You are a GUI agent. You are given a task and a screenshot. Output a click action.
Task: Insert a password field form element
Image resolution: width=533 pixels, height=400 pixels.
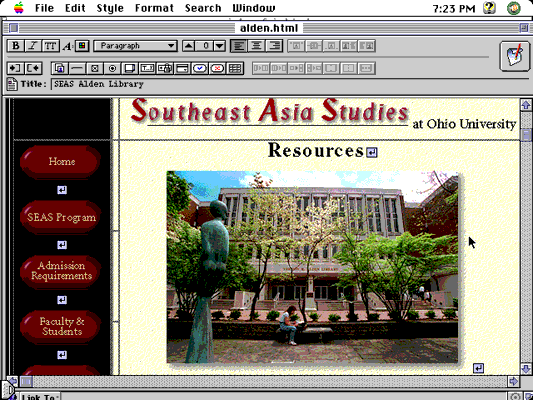pos(166,68)
